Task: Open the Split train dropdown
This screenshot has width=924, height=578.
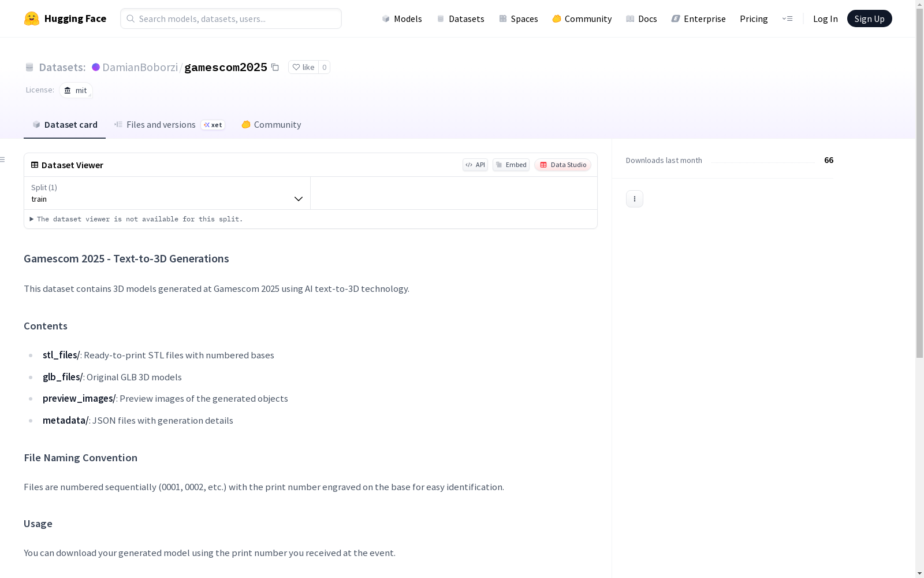Action: pyautogui.click(x=167, y=193)
